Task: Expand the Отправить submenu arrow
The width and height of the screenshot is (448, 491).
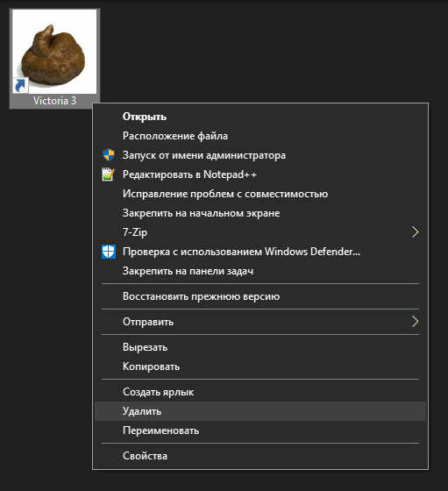Action: point(416,322)
